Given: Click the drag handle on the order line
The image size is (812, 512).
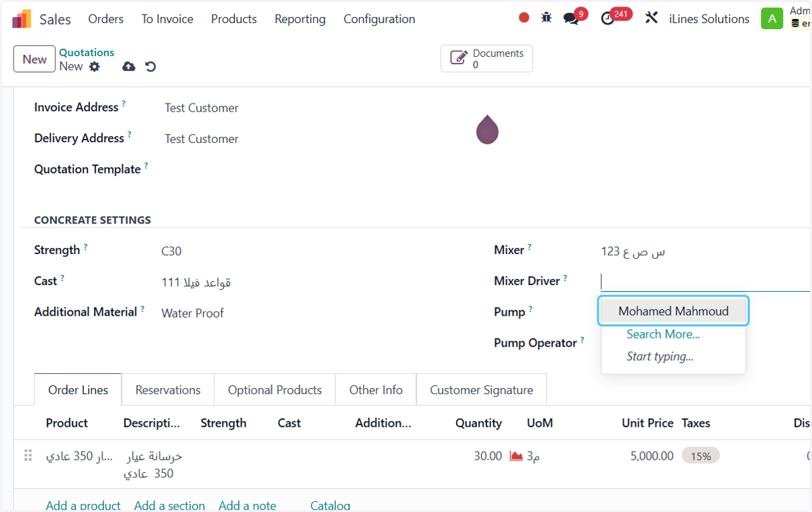Looking at the screenshot, I should [x=28, y=456].
